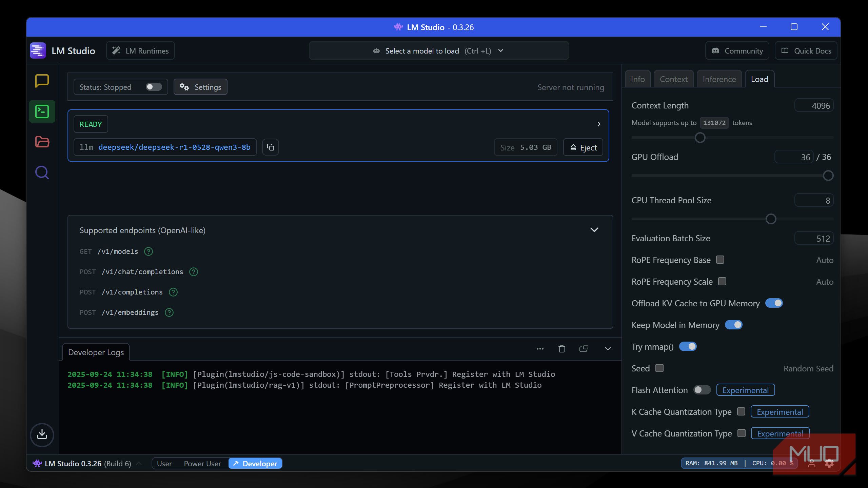The height and width of the screenshot is (488, 868).
Task: Show help for /v1/embeddings endpoint
Action: tap(169, 312)
